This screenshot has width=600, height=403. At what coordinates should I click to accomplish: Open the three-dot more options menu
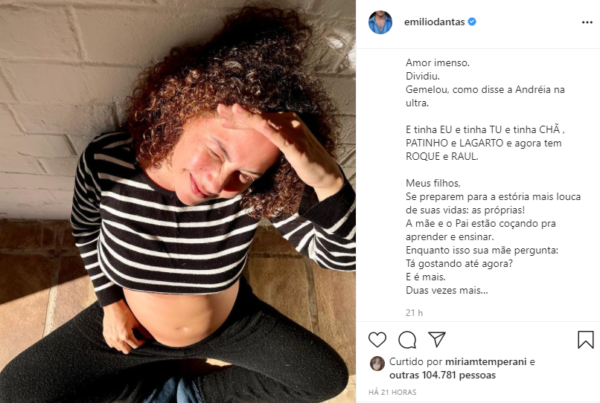pyautogui.click(x=587, y=23)
